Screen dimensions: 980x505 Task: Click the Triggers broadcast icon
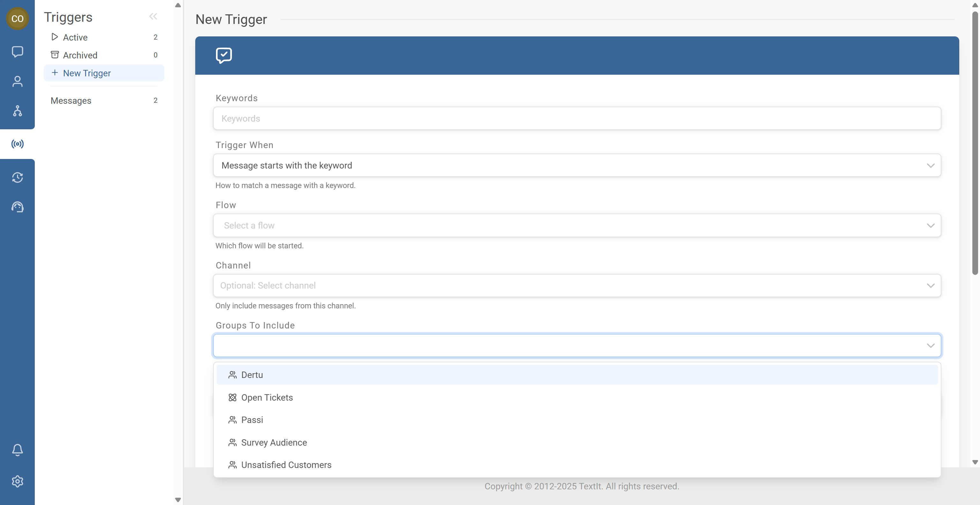18,143
